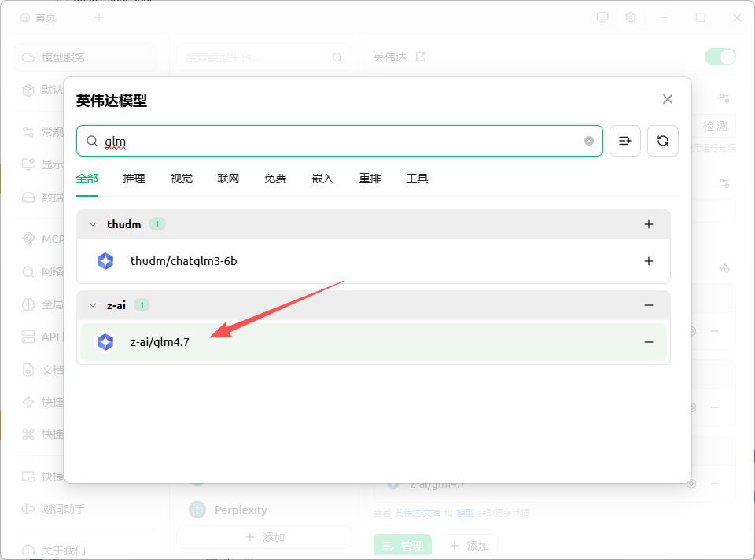Collapse the thudm model group
The width and height of the screenshot is (755, 560).
tap(93, 224)
